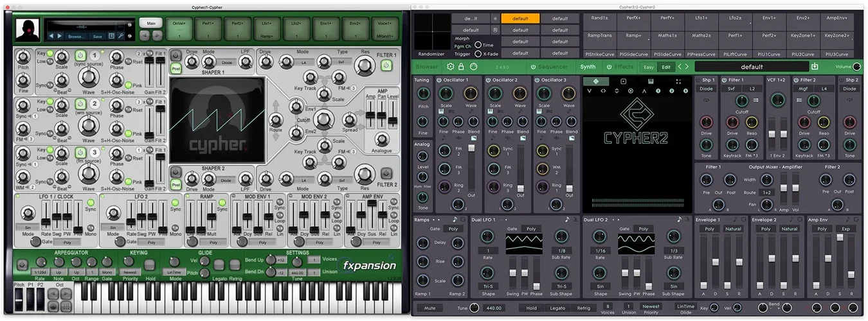This screenshot has width=868, height=321.
Task: Click the Mute button in Cypher2
Action: 429,308
